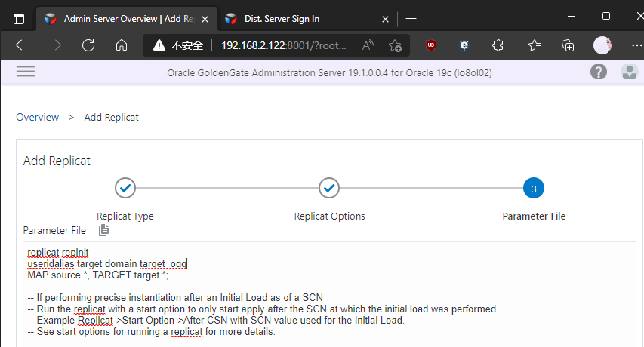Screen dimensions: 644x347
Task: Go back to the Replicat Options step
Action: pyautogui.click(x=328, y=188)
